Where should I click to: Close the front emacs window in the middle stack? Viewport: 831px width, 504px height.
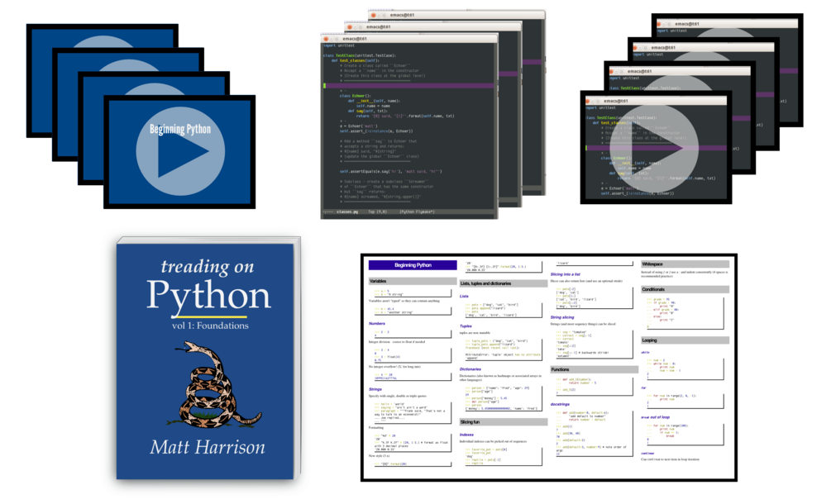pyautogui.click(x=326, y=39)
